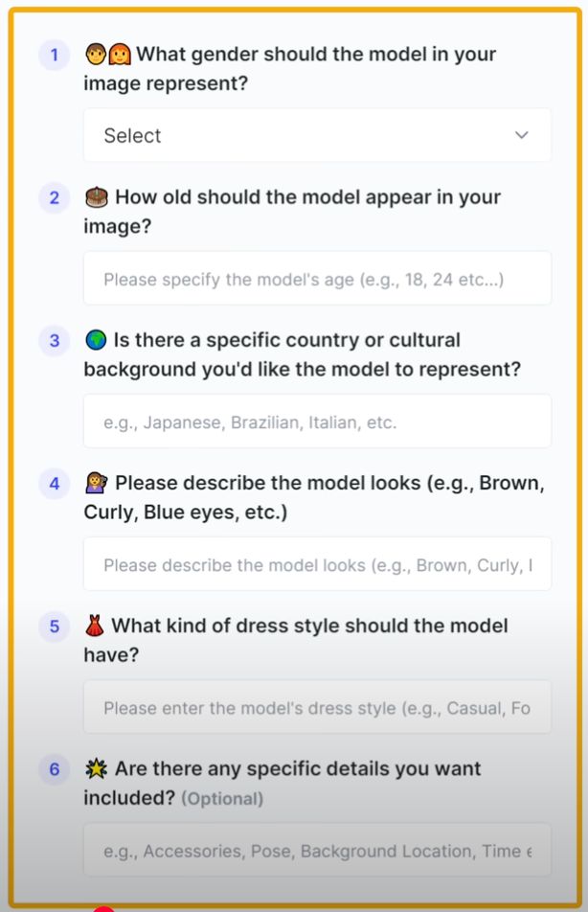Screen dimensions: 588x912
Task: Click the birthday cake emoji icon
Action: [x=97, y=197]
